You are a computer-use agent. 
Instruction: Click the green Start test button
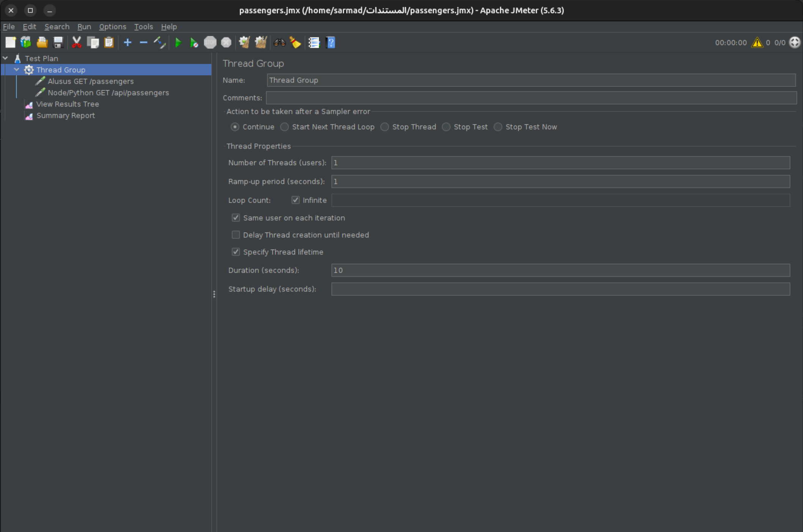pyautogui.click(x=178, y=42)
